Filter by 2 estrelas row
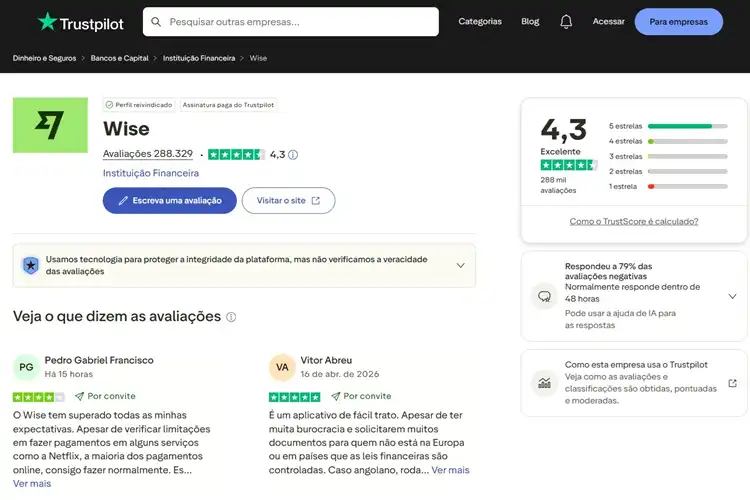Viewport: 750px width, 500px height. pyautogui.click(x=668, y=171)
